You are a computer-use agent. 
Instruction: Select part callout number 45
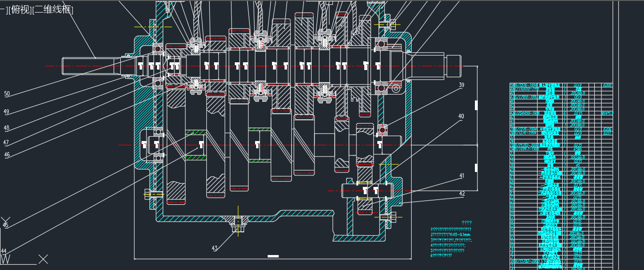pyautogui.click(x=5, y=225)
